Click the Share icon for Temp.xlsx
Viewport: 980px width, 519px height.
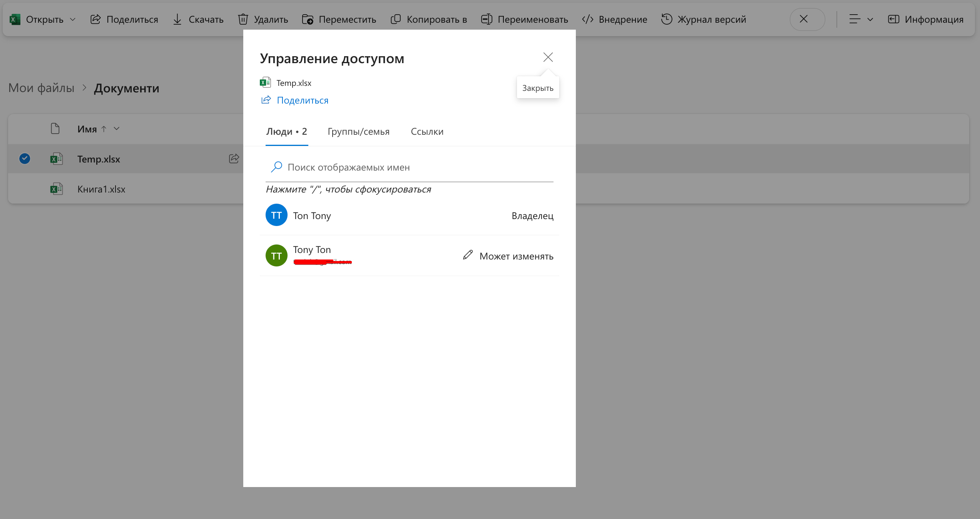coord(234,159)
